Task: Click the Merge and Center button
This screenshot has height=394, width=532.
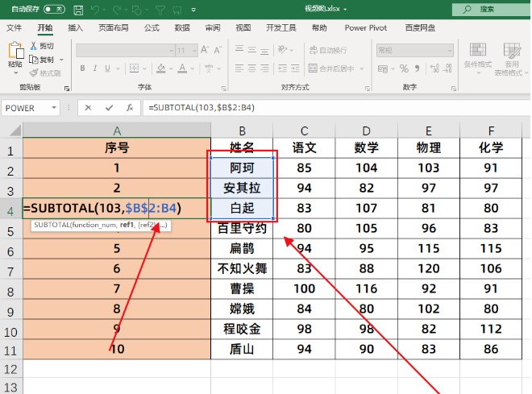Action: click(x=331, y=68)
